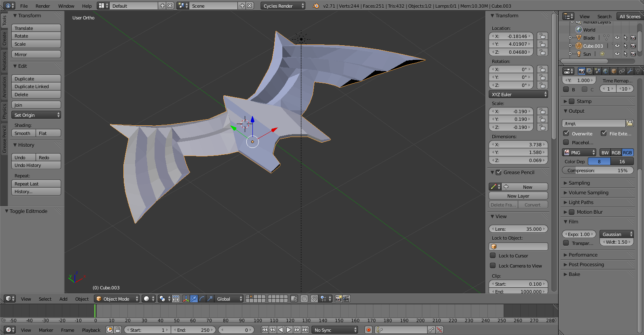Screen dimensions: 644x335
Task: Click the OpenGL render animation clapper icon
Action: pyautogui.click(x=347, y=299)
